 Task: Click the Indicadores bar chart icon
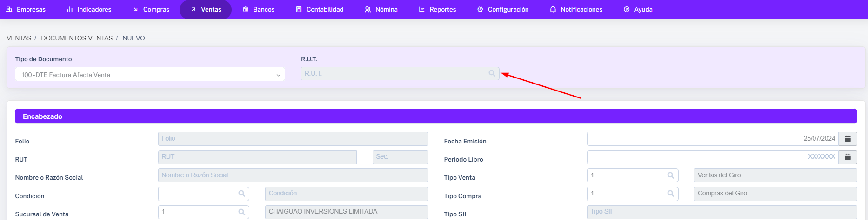click(x=70, y=9)
